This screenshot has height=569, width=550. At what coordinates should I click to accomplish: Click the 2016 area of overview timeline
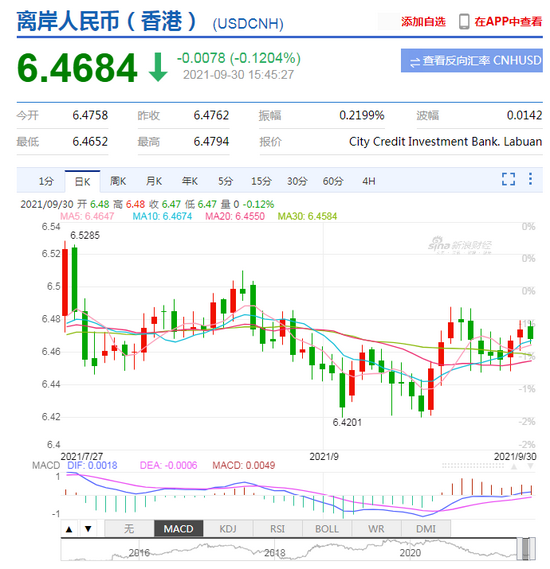click(139, 553)
